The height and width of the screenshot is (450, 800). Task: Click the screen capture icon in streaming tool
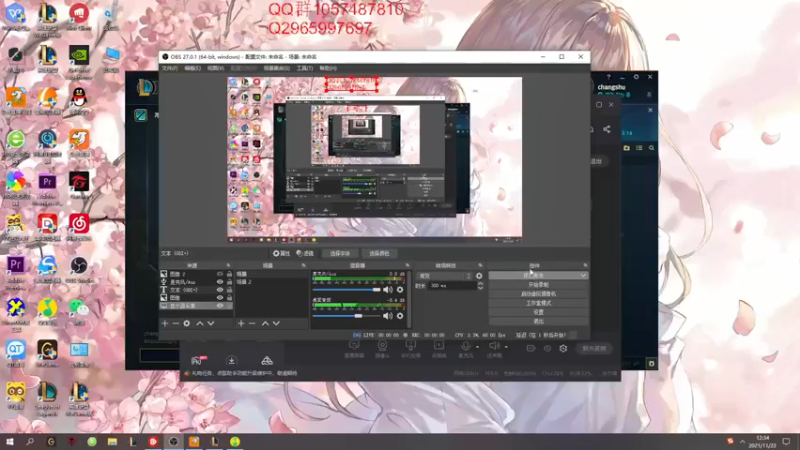click(354, 346)
